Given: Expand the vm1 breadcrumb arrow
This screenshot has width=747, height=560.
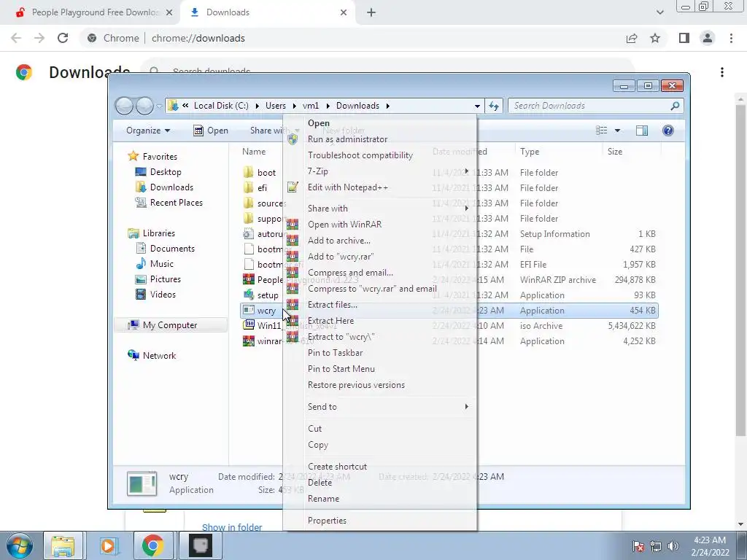Looking at the screenshot, I should [x=328, y=106].
